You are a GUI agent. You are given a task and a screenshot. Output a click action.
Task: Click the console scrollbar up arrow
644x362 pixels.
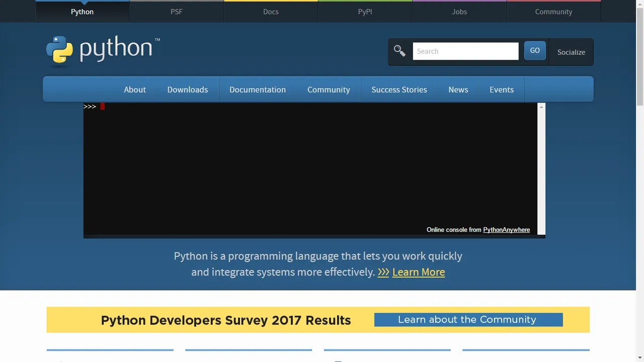[x=541, y=107]
